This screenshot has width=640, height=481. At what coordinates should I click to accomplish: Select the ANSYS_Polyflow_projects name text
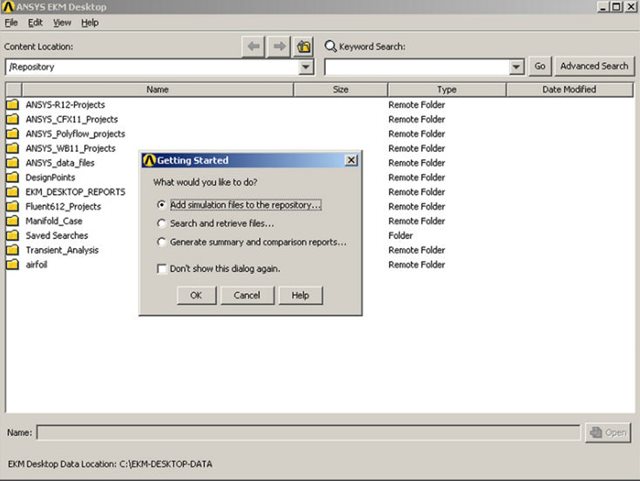(76, 134)
